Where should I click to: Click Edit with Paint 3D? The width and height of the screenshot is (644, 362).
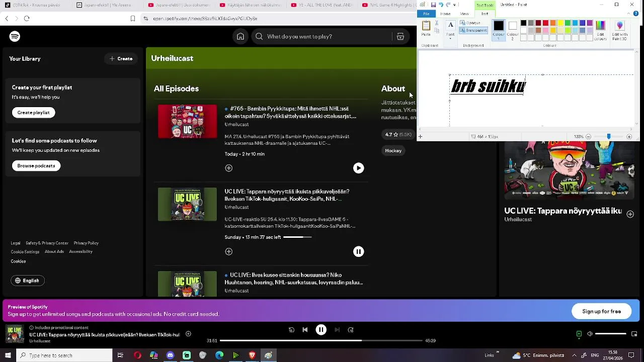620,30
